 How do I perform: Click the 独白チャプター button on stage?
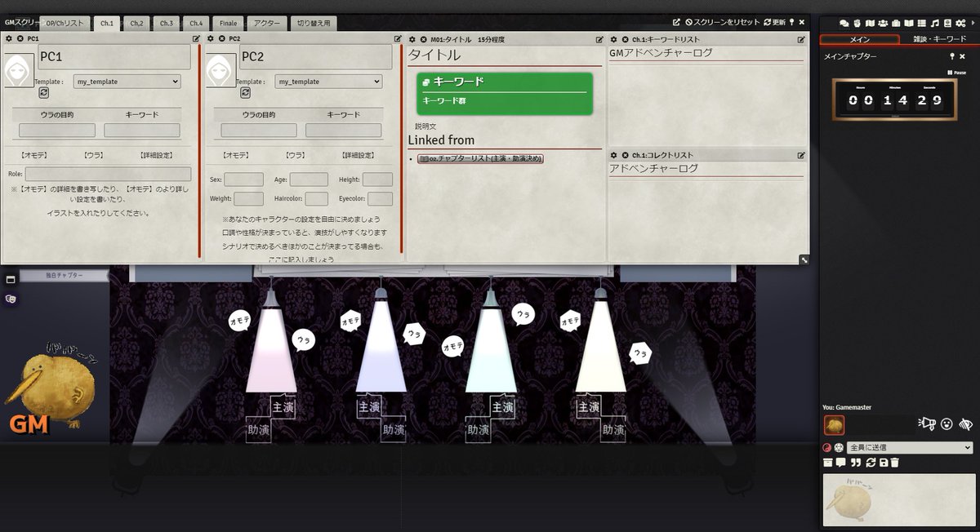tap(64, 276)
